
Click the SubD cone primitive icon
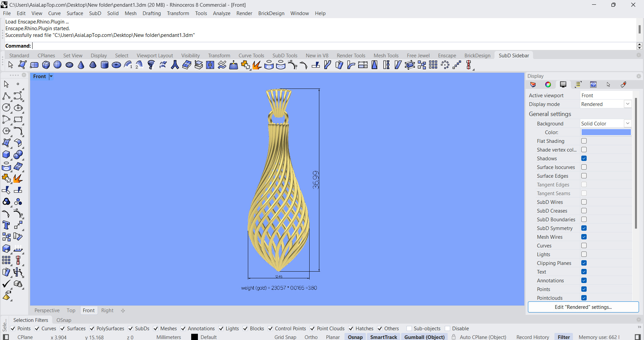click(81, 65)
